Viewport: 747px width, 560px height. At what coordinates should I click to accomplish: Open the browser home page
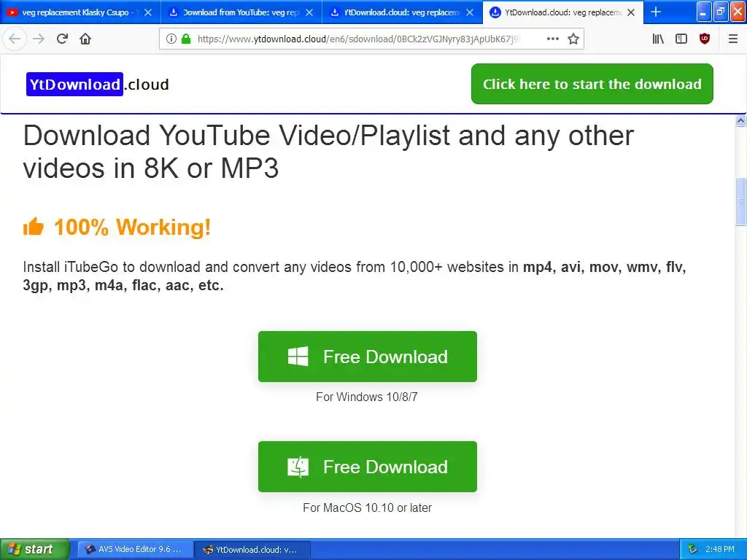pyautogui.click(x=85, y=39)
